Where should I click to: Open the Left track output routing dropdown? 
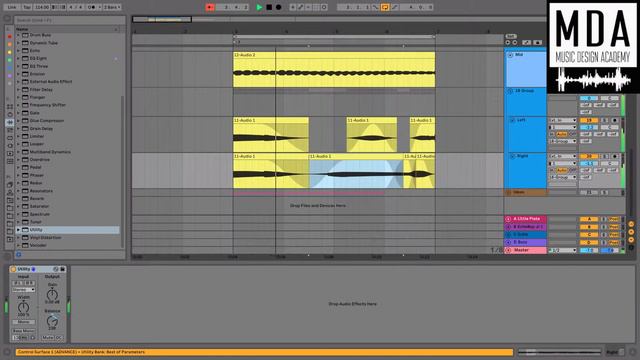pyautogui.click(x=563, y=141)
